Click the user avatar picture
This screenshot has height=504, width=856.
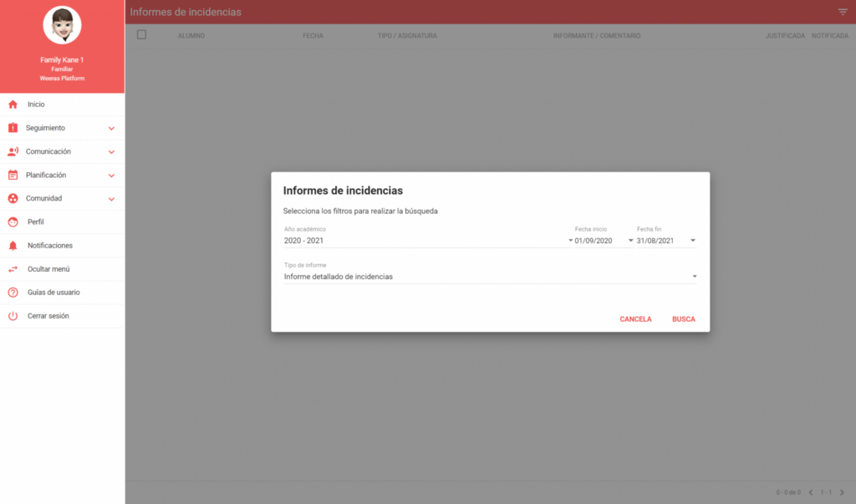62,26
